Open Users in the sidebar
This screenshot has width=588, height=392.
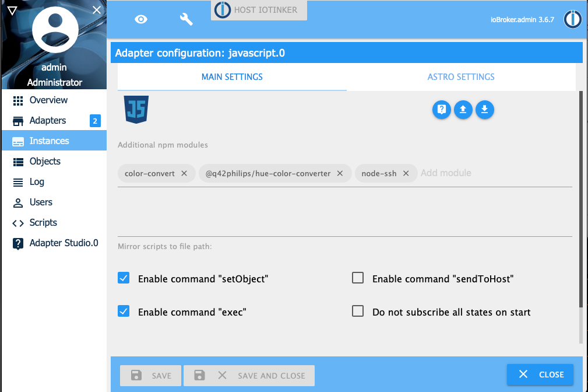coord(54,202)
